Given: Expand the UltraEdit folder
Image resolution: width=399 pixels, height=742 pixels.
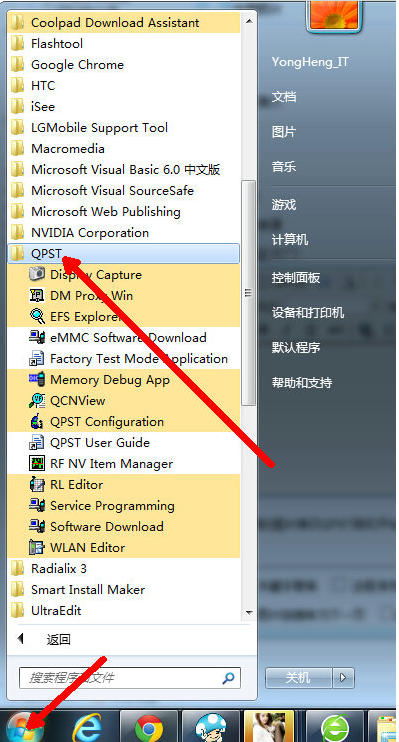Looking at the screenshot, I should coord(124,610).
